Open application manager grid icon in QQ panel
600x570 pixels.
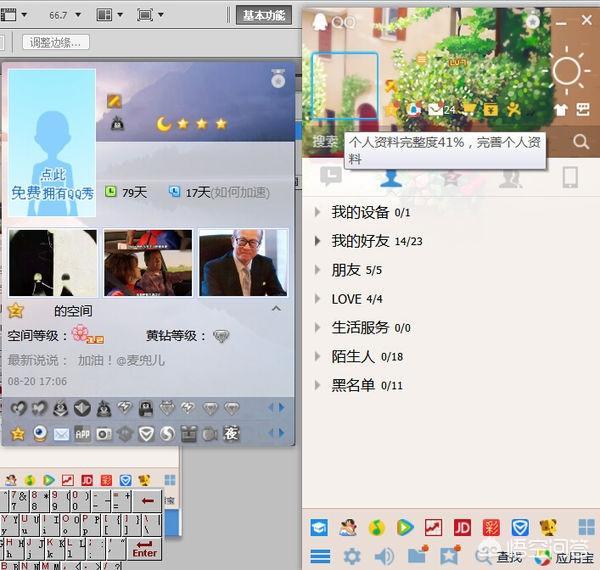[587, 527]
